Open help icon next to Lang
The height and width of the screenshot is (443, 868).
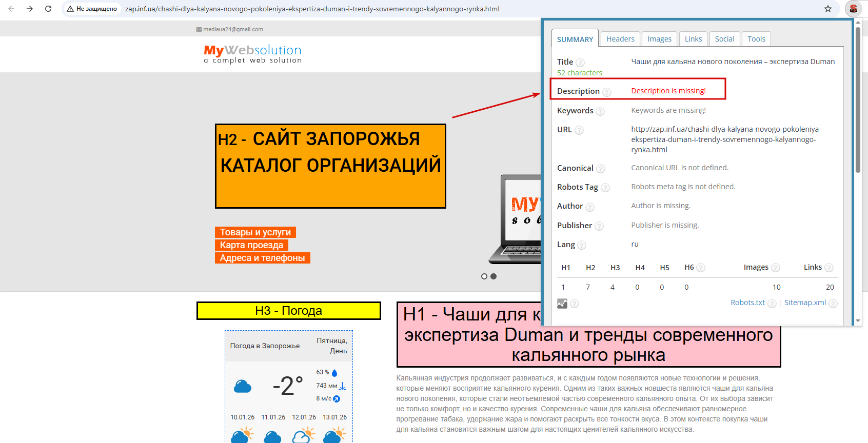[582, 245]
